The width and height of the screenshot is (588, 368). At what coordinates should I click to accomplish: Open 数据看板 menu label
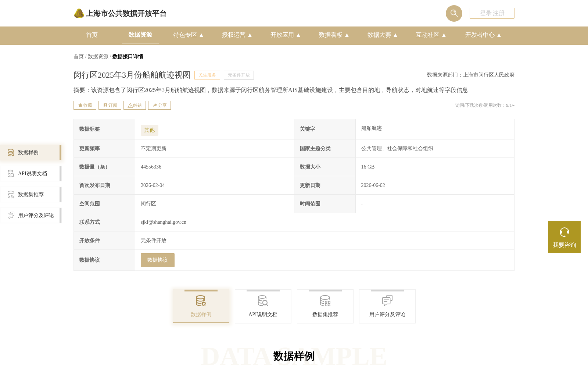point(331,35)
